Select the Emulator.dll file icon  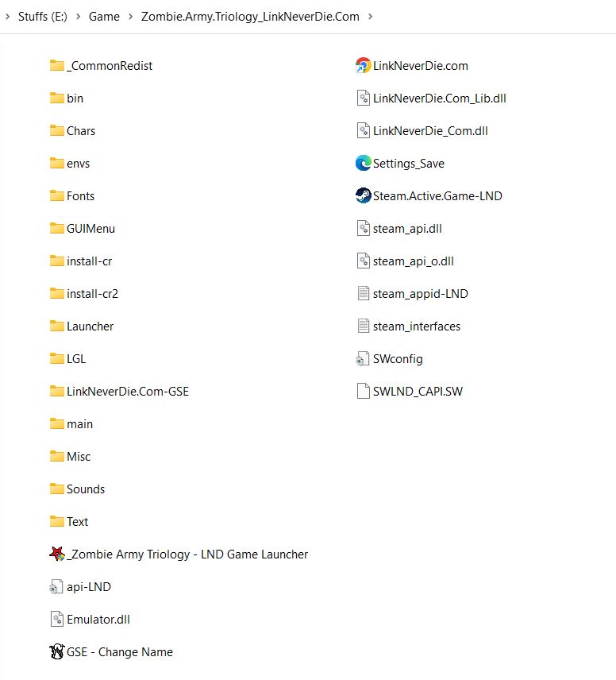(56, 620)
